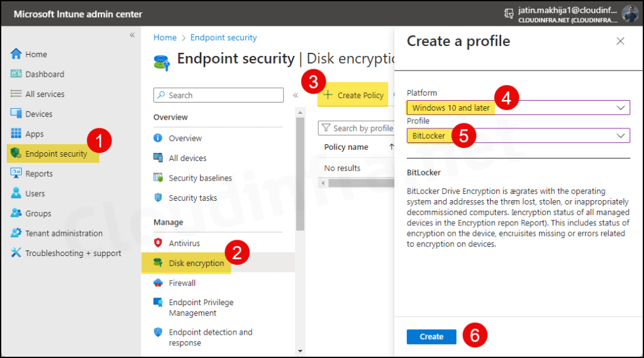Collapse the Endpoint security menu pane
The image size is (644, 358).
tap(296, 95)
